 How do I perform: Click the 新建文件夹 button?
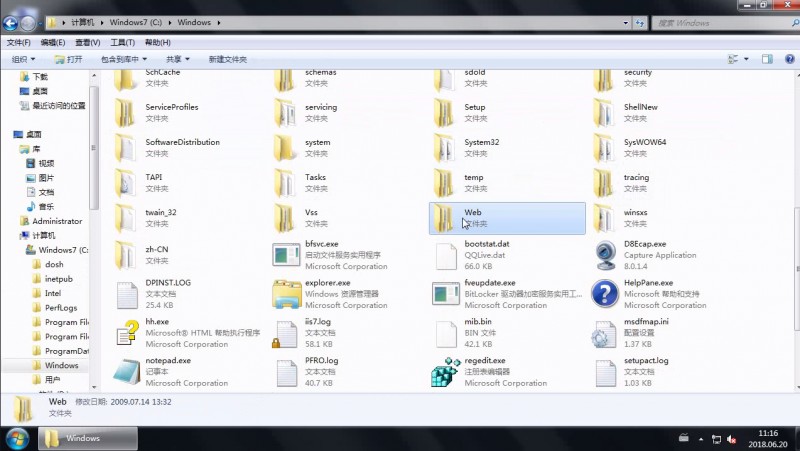[x=228, y=59]
